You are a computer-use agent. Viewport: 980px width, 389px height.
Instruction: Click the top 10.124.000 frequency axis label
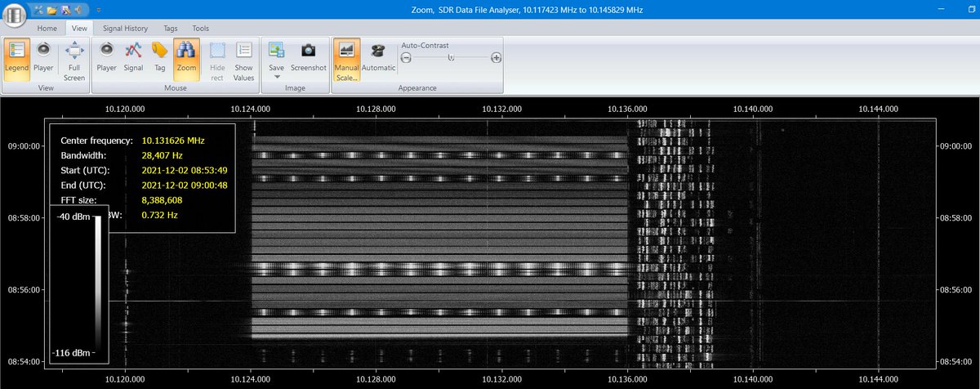tap(250, 108)
